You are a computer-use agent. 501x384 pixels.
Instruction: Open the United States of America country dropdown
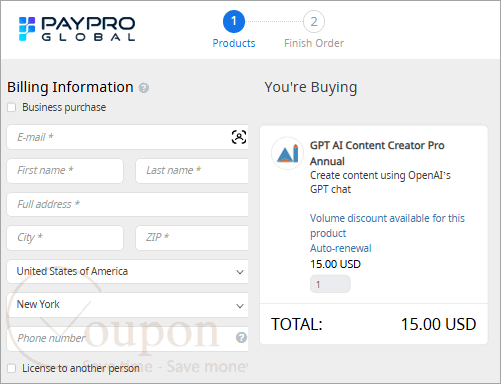pos(127,271)
